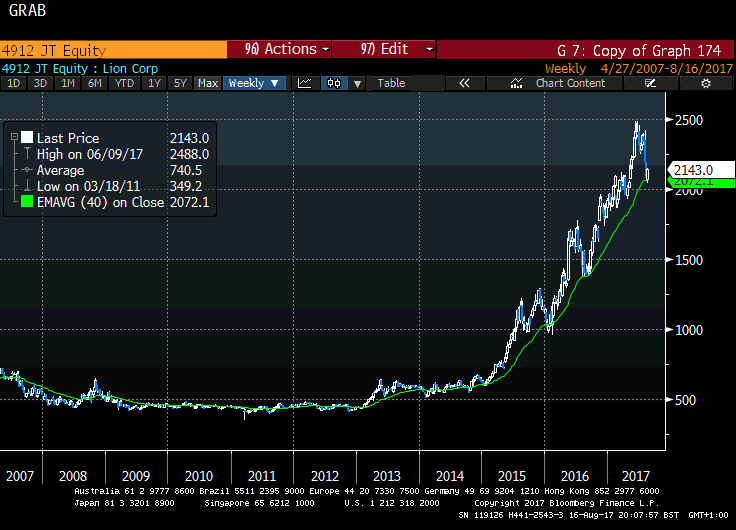Click the double left chevron collapse icon
The width and height of the screenshot is (736, 530).
[464, 83]
